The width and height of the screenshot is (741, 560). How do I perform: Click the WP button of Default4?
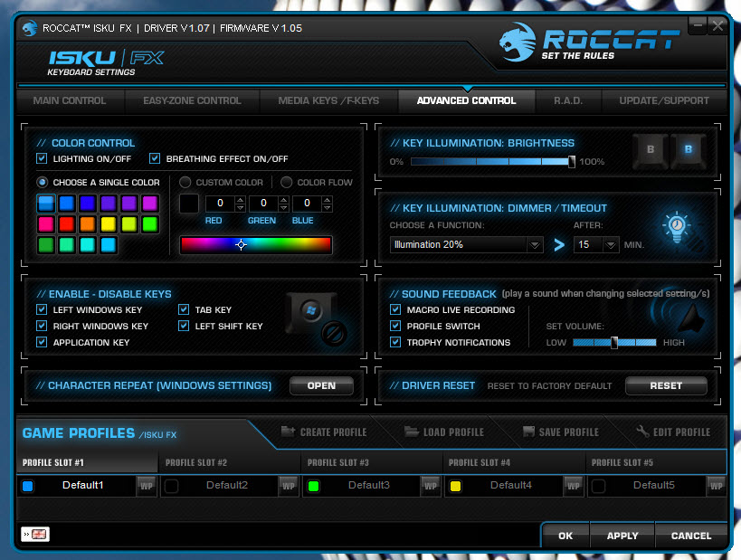tap(574, 486)
